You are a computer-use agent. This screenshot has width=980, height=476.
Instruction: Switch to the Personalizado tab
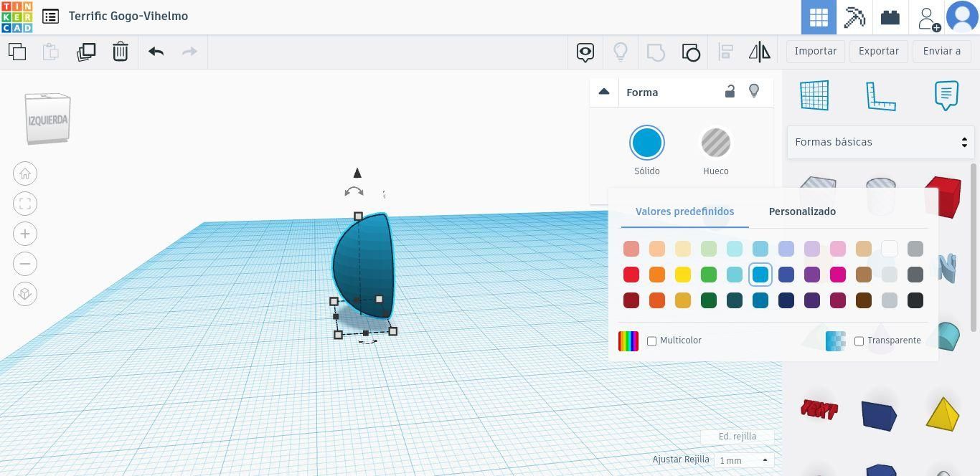coord(802,211)
